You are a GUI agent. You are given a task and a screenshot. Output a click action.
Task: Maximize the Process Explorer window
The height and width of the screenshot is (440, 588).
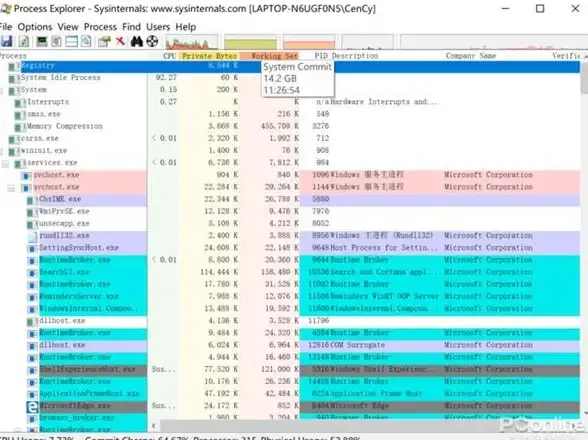coord(540,9)
